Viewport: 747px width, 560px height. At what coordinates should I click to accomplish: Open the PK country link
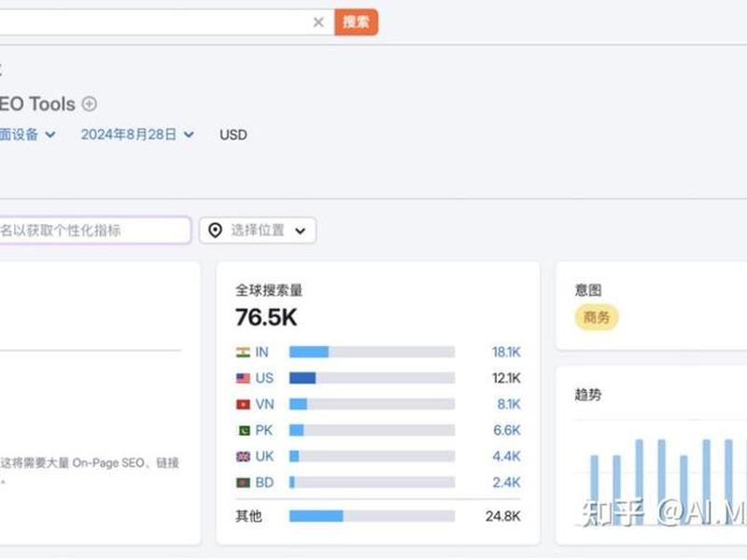(x=264, y=430)
